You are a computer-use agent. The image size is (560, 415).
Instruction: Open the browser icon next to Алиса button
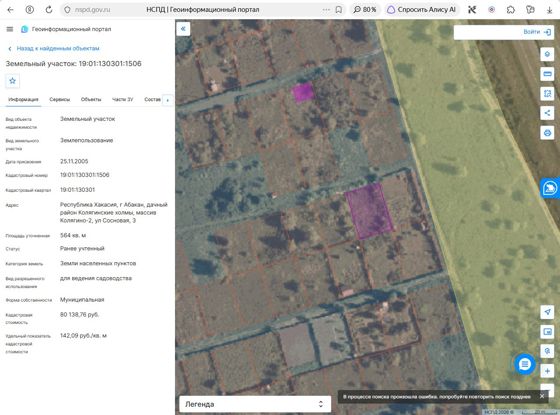(x=472, y=10)
